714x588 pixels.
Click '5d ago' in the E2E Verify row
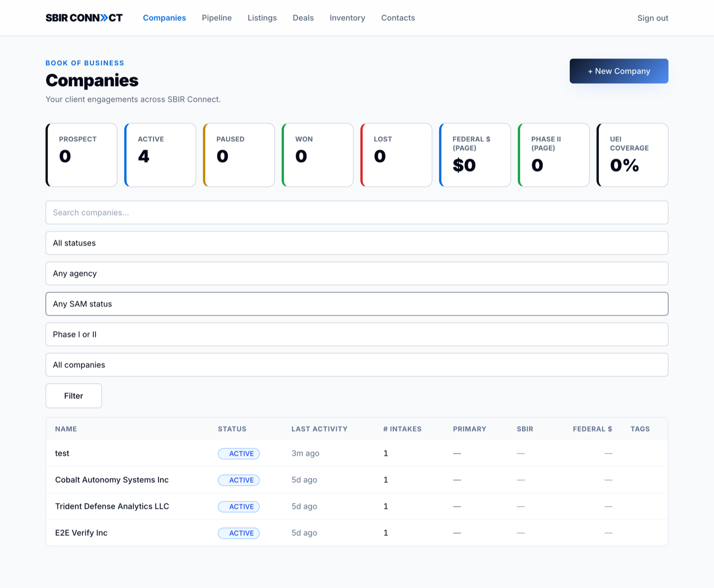pyautogui.click(x=304, y=533)
